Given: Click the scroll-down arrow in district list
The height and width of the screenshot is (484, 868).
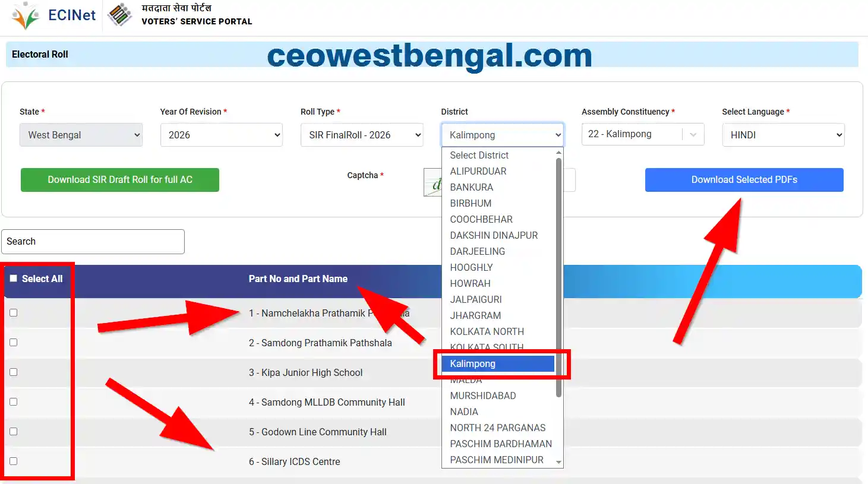Looking at the screenshot, I should coord(558,462).
